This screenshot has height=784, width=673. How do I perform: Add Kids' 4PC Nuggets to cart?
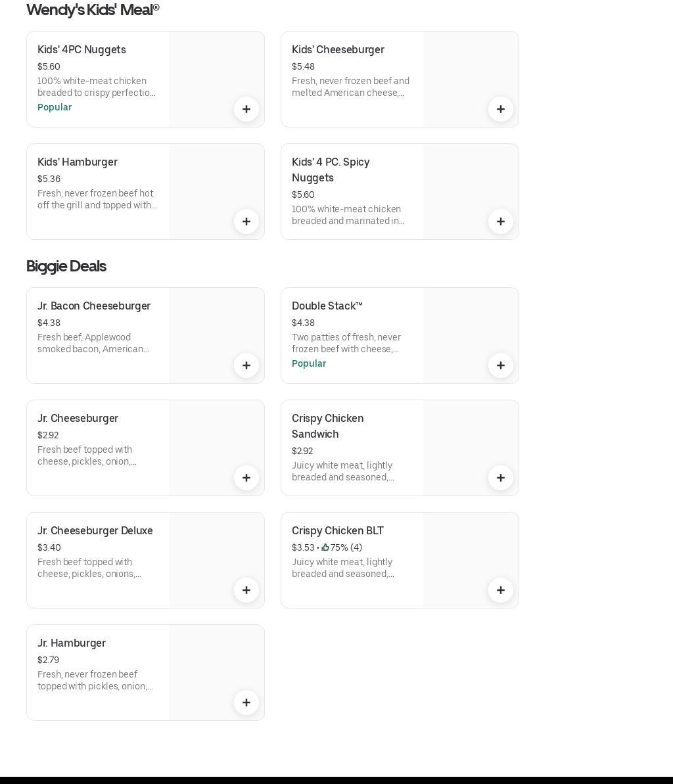click(x=246, y=109)
